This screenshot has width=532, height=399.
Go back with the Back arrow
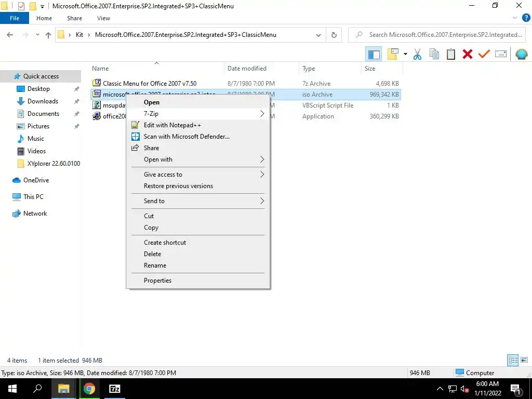10,35
